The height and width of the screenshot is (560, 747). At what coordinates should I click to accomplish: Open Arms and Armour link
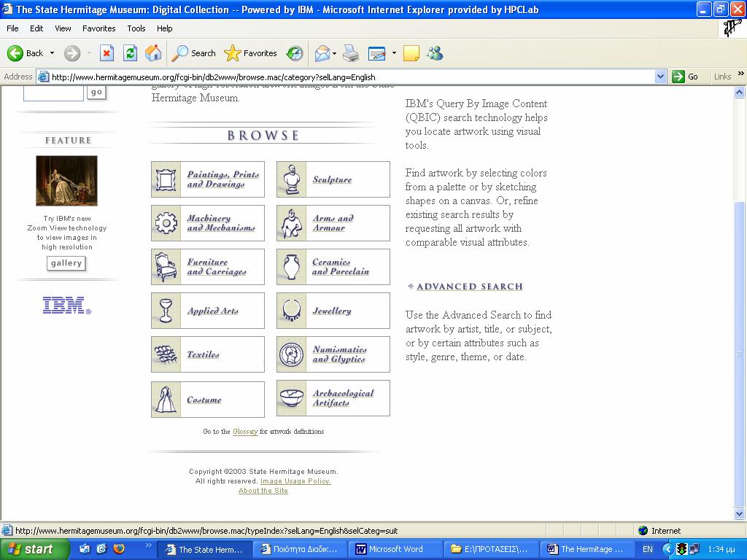pyautogui.click(x=333, y=223)
